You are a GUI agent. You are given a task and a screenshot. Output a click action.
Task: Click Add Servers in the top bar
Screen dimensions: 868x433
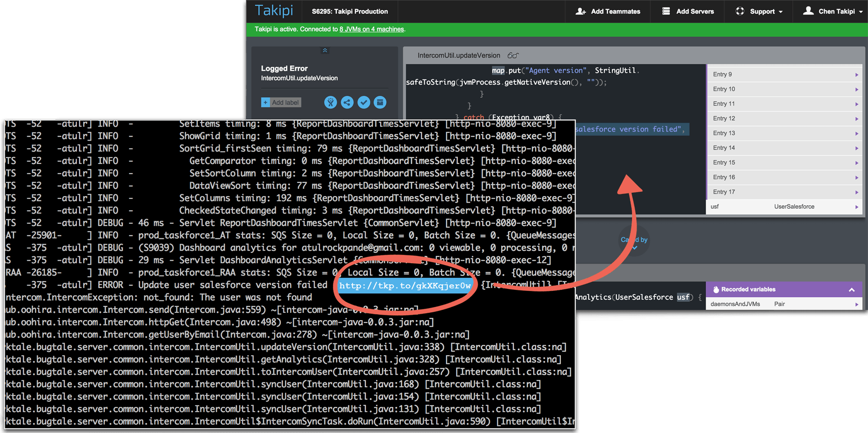(x=688, y=11)
